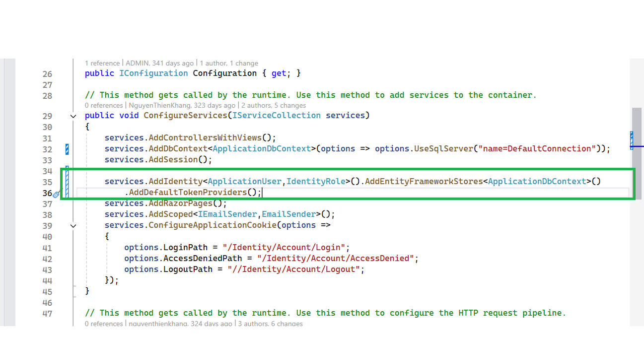
Task: Click the IdentityRole type on line 35
Action: click(316, 182)
